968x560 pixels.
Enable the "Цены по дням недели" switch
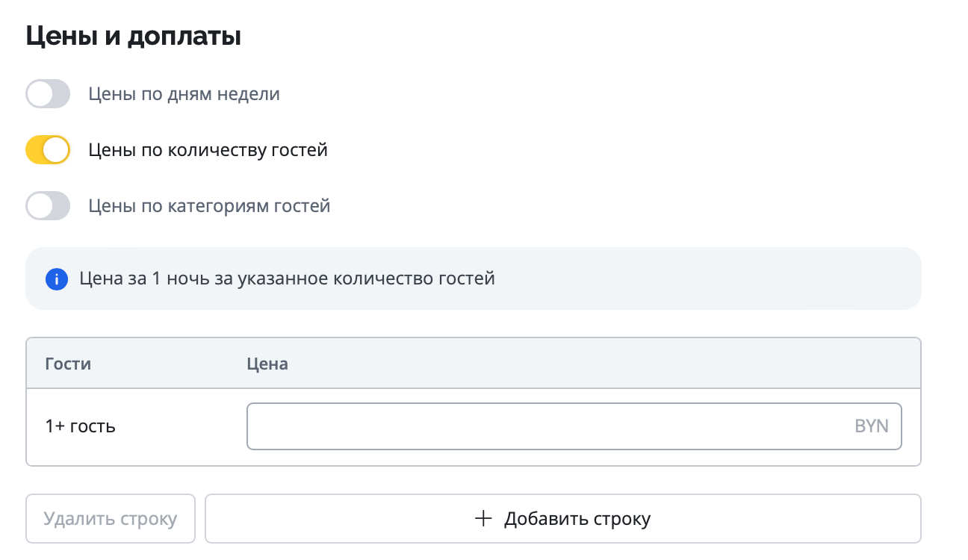(x=48, y=95)
